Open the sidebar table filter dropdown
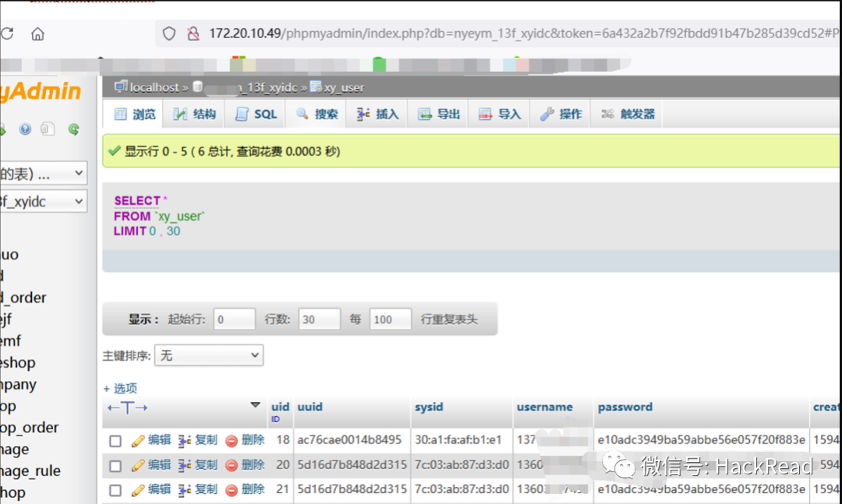The image size is (842, 504). coord(43,174)
